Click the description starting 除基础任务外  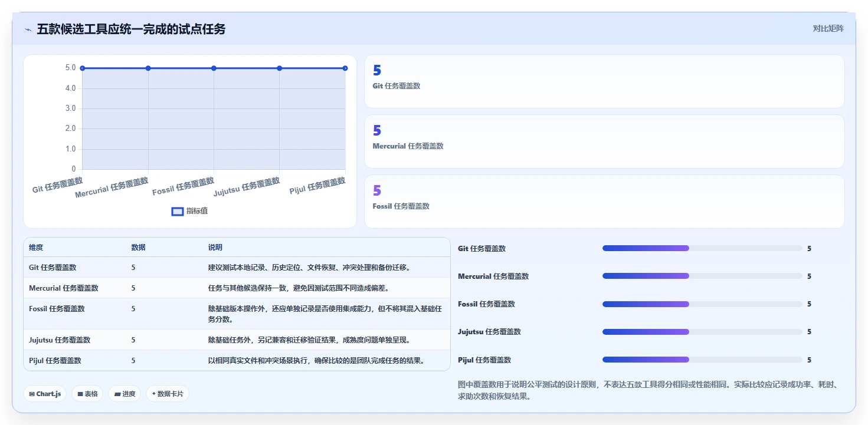click(309, 340)
